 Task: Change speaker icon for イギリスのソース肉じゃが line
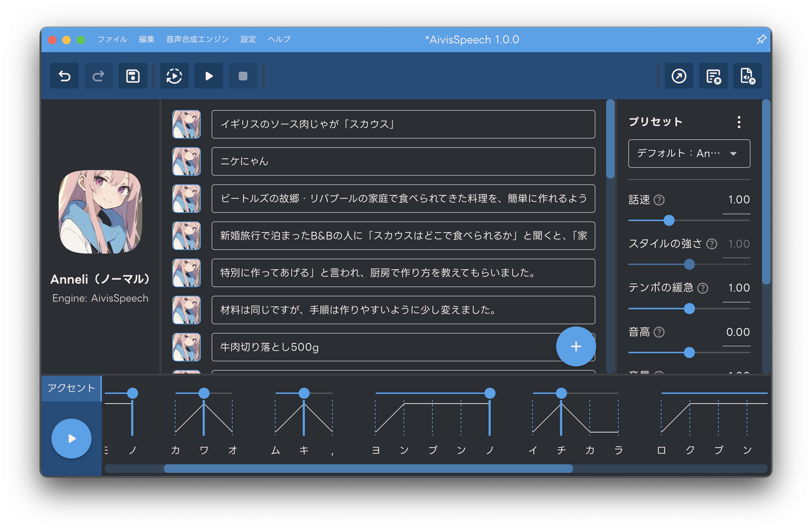click(186, 124)
